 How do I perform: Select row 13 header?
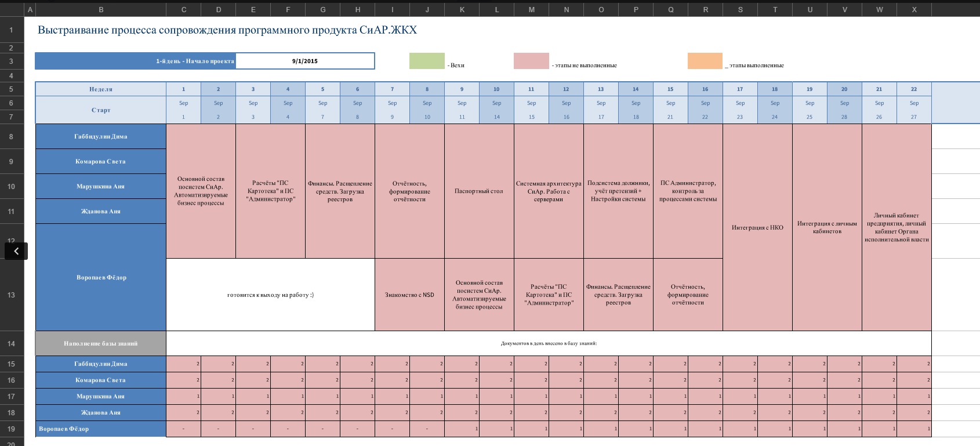point(12,295)
